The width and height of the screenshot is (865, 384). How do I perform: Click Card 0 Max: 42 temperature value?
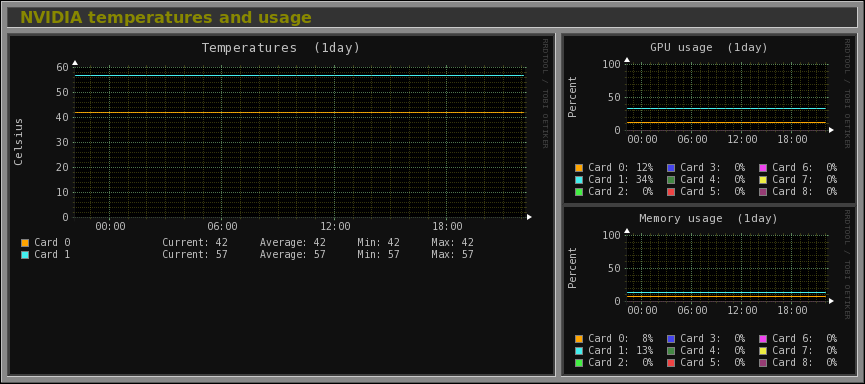tap(452, 243)
